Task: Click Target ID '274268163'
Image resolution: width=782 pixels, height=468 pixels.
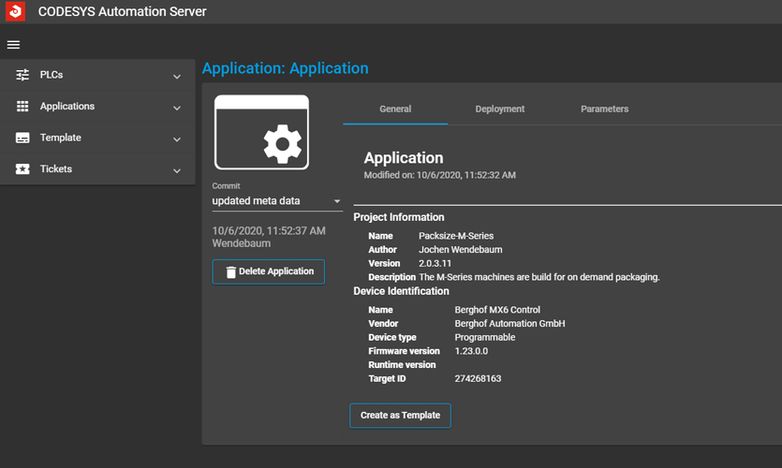Action: coord(478,379)
